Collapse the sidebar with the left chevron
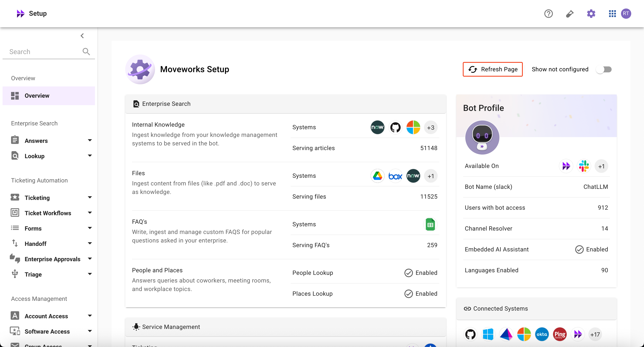 click(82, 36)
